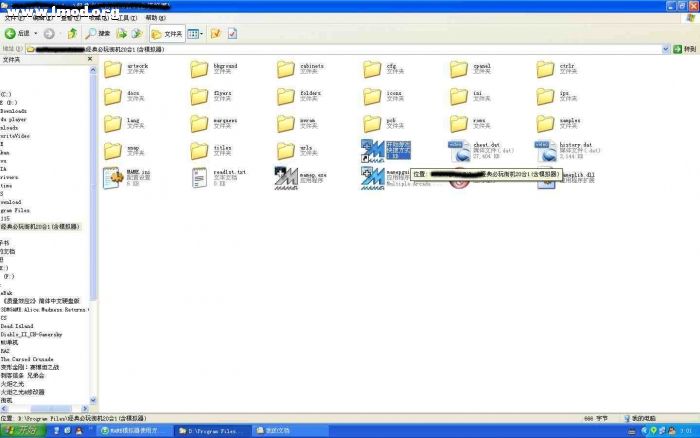This screenshot has height=438, width=700.
Task: Open the Tools menu
Action: 122,18
